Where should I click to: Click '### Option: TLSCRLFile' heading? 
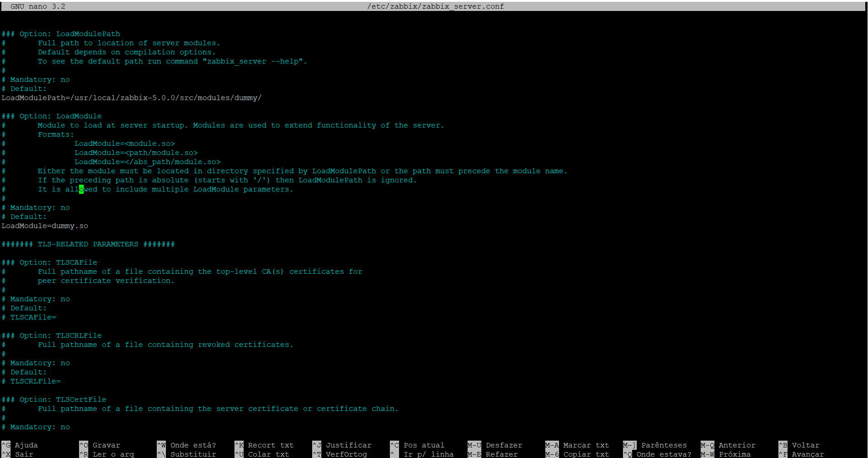pos(52,336)
